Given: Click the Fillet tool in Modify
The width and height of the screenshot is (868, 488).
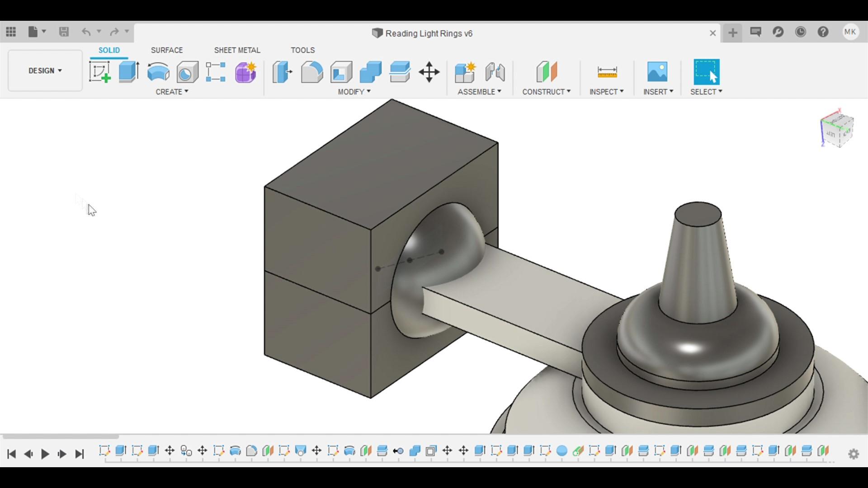Looking at the screenshot, I should tap(312, 72).
